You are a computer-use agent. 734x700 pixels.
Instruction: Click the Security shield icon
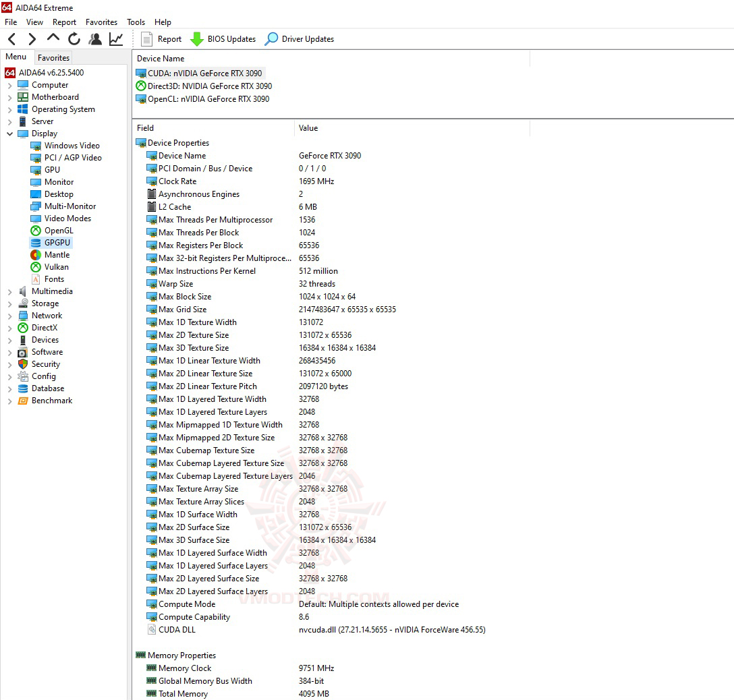(22, 364)
